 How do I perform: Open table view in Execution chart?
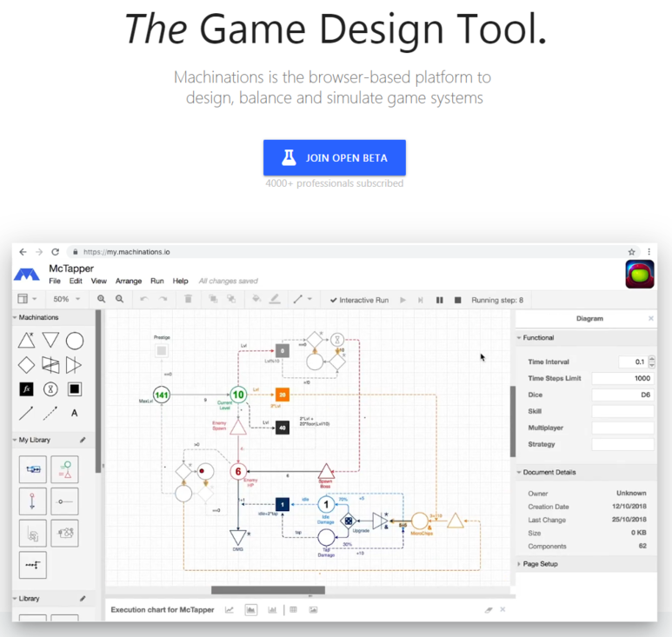pos(294,609)
